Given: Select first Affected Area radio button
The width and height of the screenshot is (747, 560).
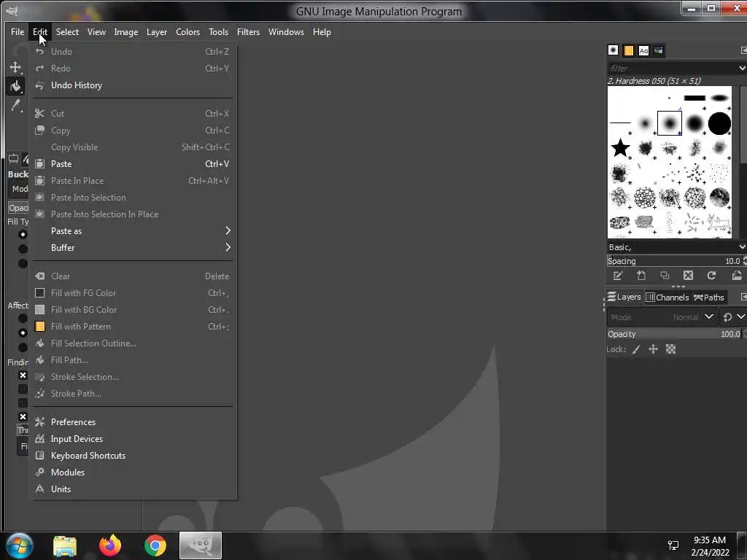Looking at the screenshot, I should [23, 318].
